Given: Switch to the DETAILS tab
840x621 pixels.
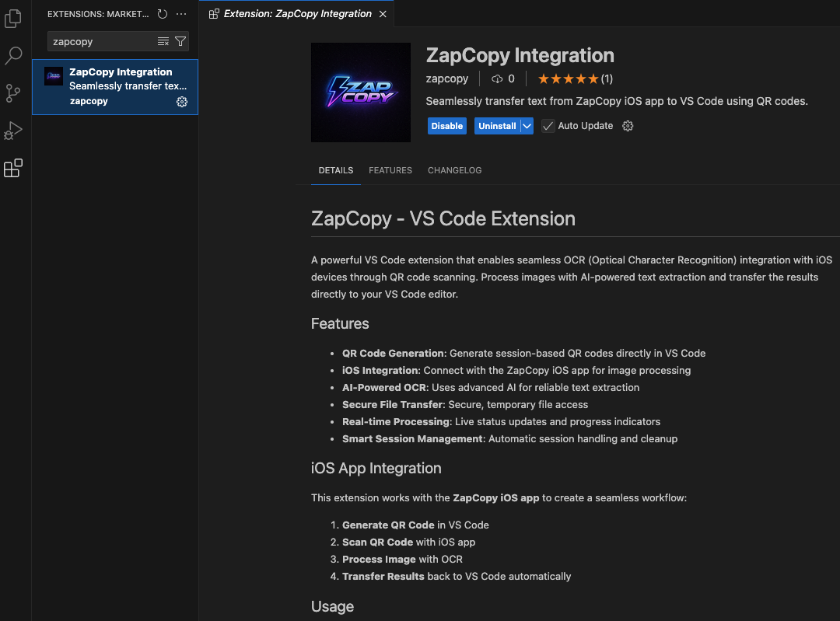Looking at the screenshot, I should click(x=336, y=170).
